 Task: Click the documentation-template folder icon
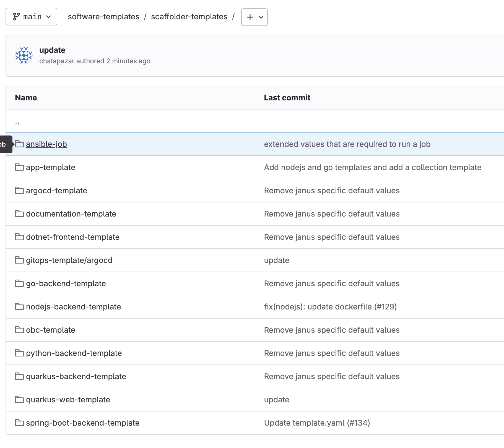point(19,213)
